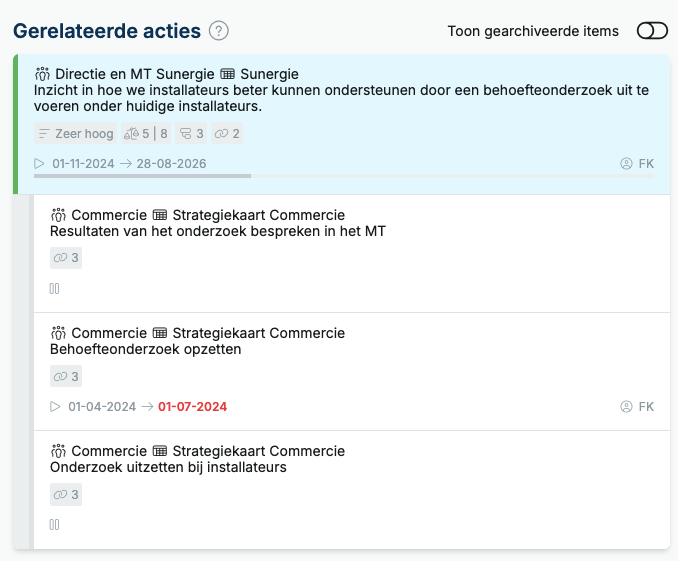Click overdue date 01-07-2024
Screen dimensions: 678x561
pyautogui.click(x=192, y=407)
